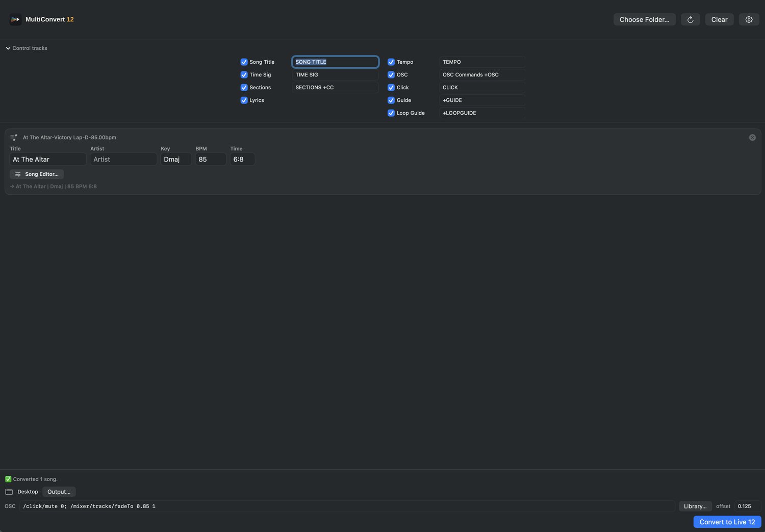
Task: Uncheck the Song Title checkbox
Action: 244,62
